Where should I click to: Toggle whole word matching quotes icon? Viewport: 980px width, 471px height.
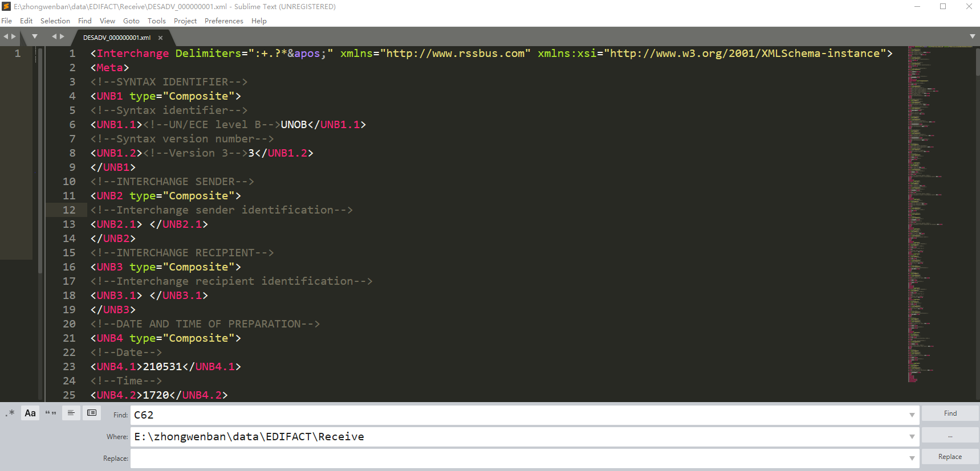51,413
